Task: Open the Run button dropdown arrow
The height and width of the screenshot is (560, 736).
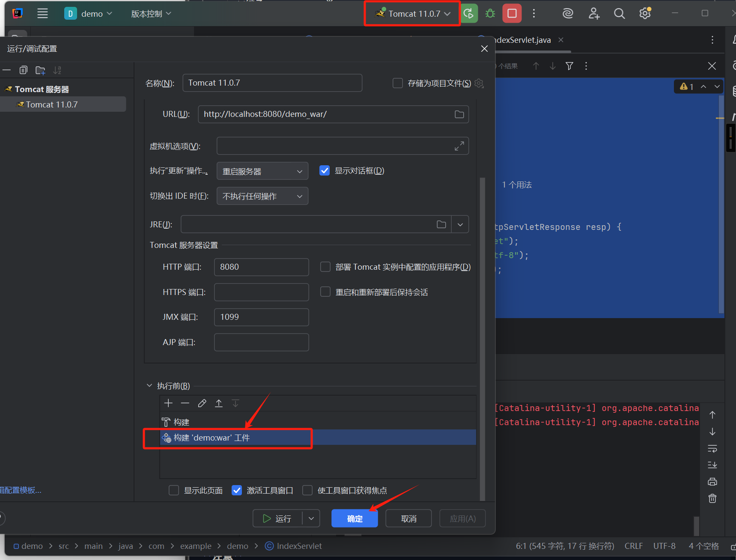Action: pos(311,518)
